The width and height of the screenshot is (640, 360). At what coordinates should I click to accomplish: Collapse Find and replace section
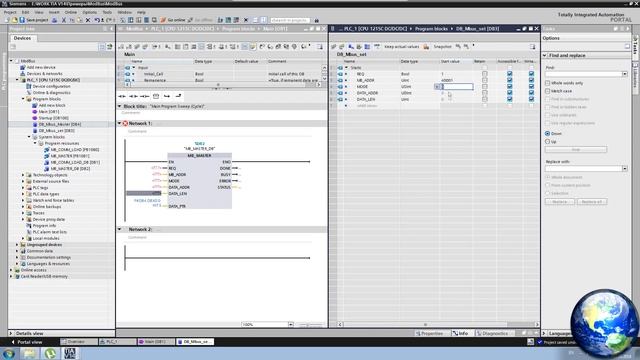tap(544, 55)
